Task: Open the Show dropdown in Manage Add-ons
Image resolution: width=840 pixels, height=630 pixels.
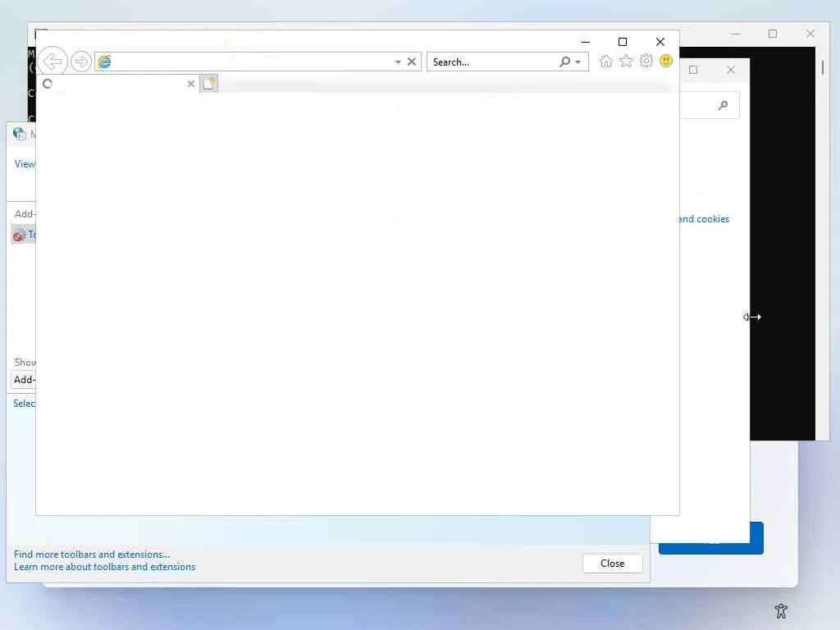Action: coord(24,380)
